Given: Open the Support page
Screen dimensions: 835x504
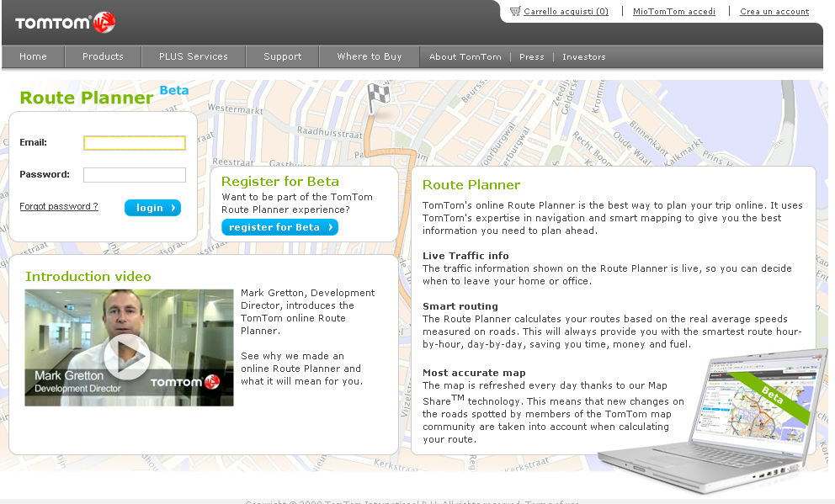Looking at the screenshot, I should tap(282, 56).
